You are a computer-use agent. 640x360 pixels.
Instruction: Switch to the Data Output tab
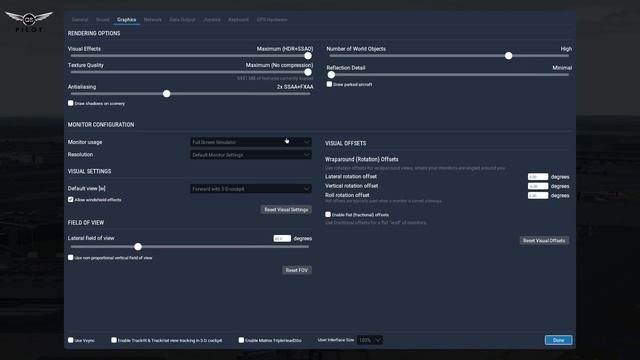182,20
